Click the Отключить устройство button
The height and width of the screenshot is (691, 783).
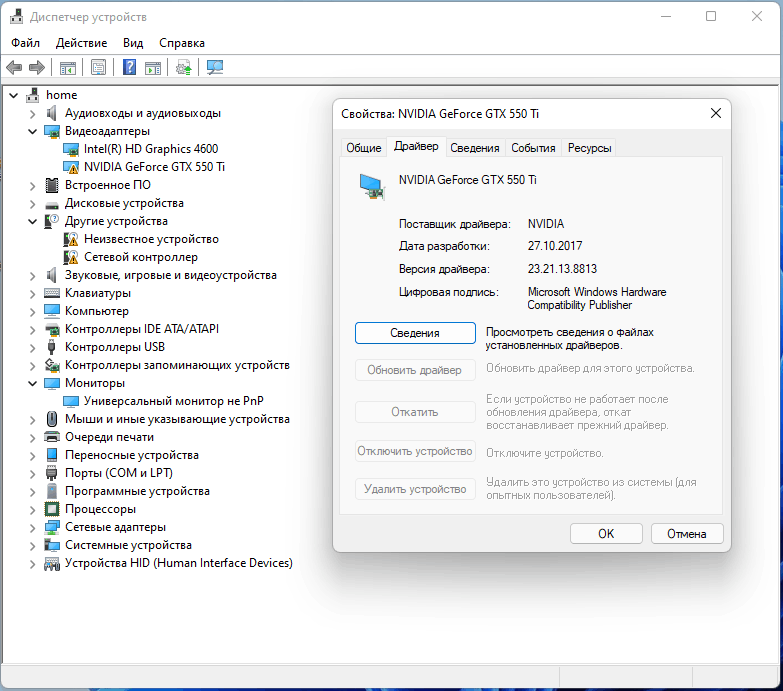tap(415, 451)
